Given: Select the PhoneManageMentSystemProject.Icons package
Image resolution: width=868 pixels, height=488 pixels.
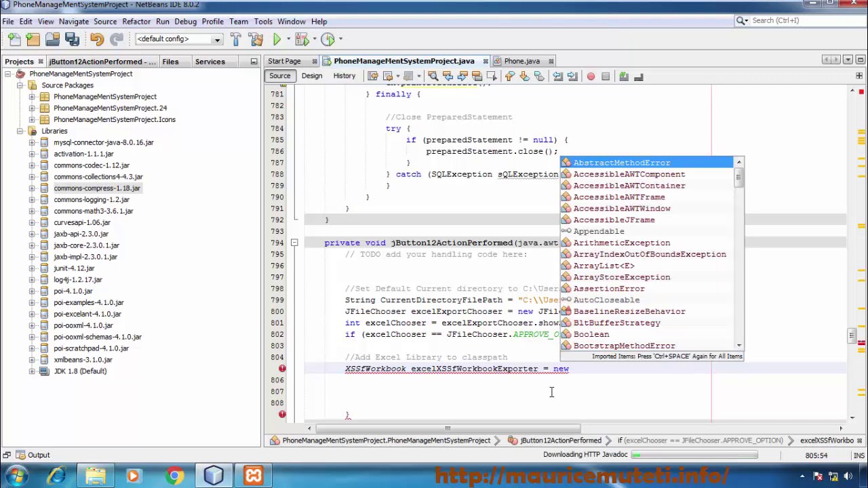Looking at the screenshot, I should (114, 119).
